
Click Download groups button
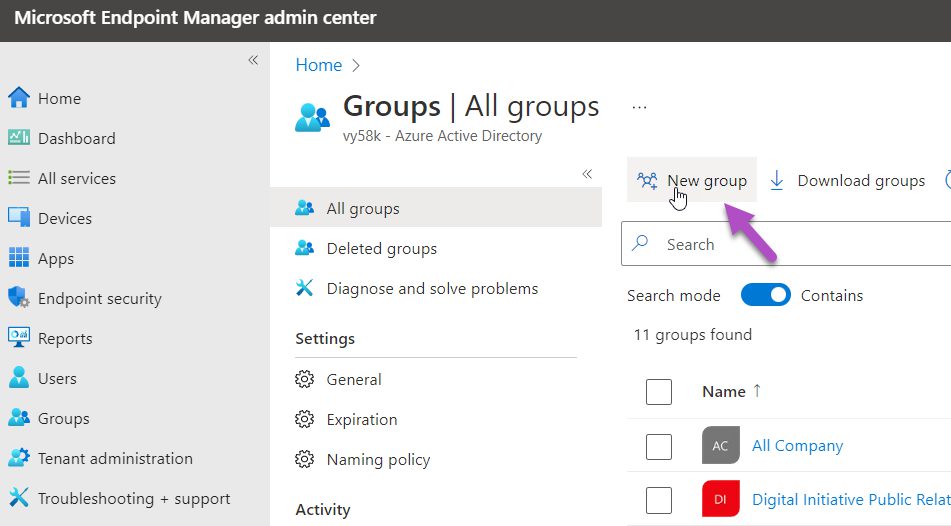848,181
